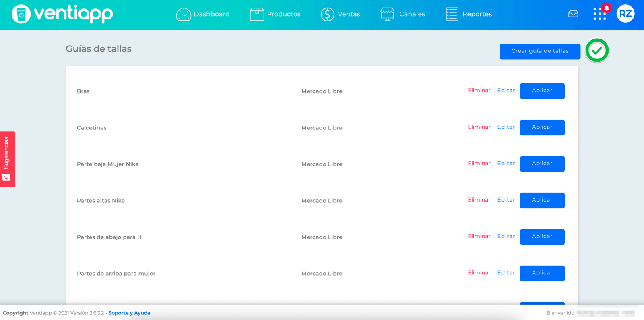Open the Productos menu label
The width and height of the screenshot is (644, 320).
284,14
